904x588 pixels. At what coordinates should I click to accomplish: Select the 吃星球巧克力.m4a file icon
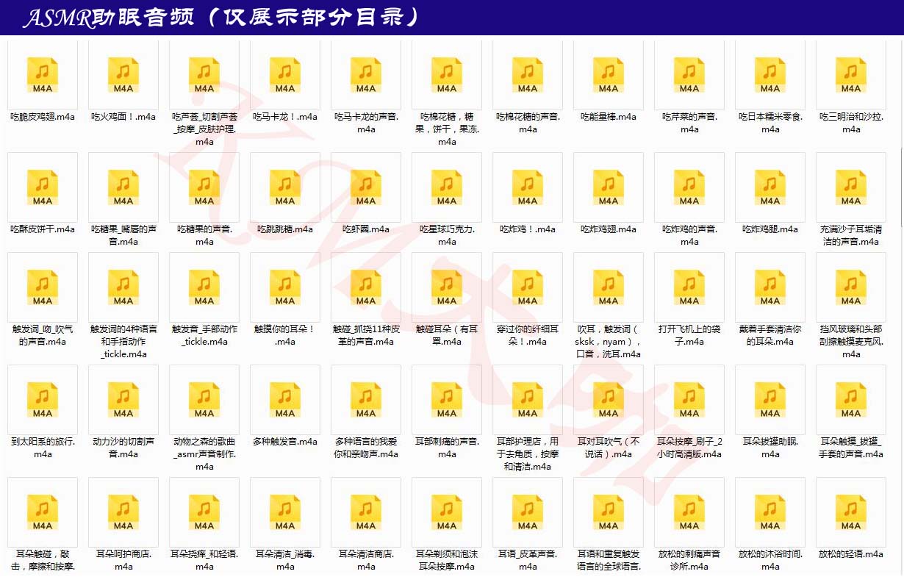pyautogui.click(x=447, y=188)
